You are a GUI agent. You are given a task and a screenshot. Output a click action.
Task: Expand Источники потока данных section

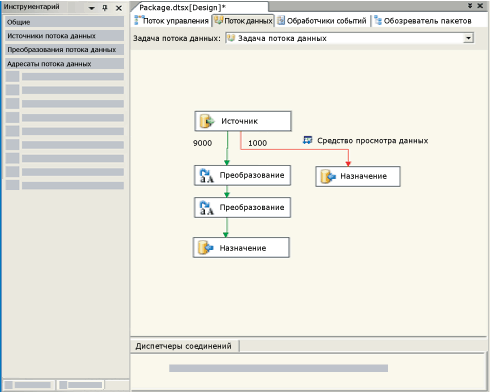tap(65, 36)
